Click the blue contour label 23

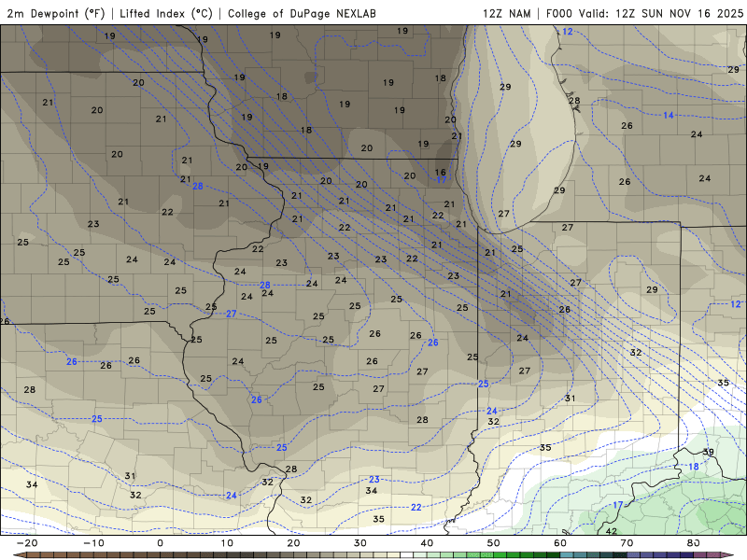coord(374,480)
